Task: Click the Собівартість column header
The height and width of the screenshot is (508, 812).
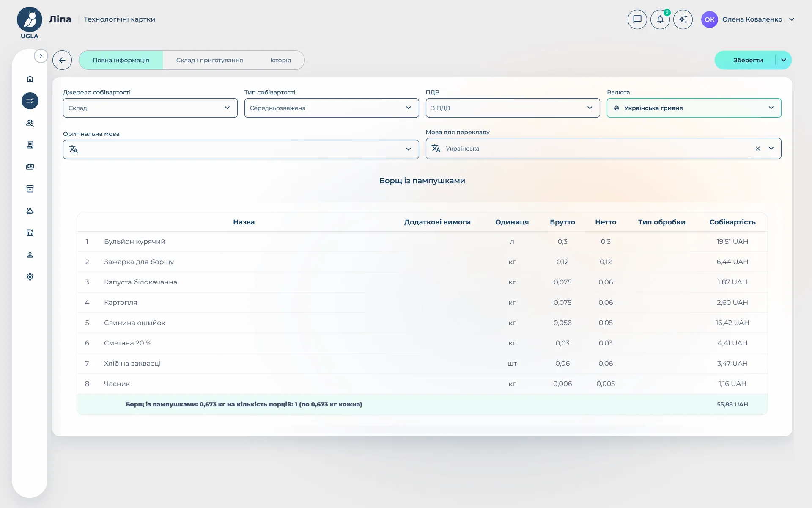Action: [x=732, y=222]
